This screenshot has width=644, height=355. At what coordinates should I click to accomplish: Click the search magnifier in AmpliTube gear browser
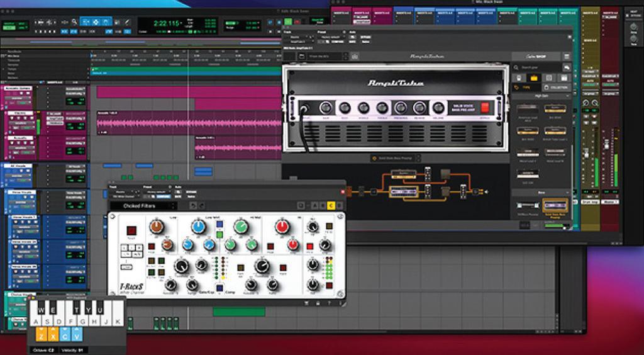tap(516, 67)
